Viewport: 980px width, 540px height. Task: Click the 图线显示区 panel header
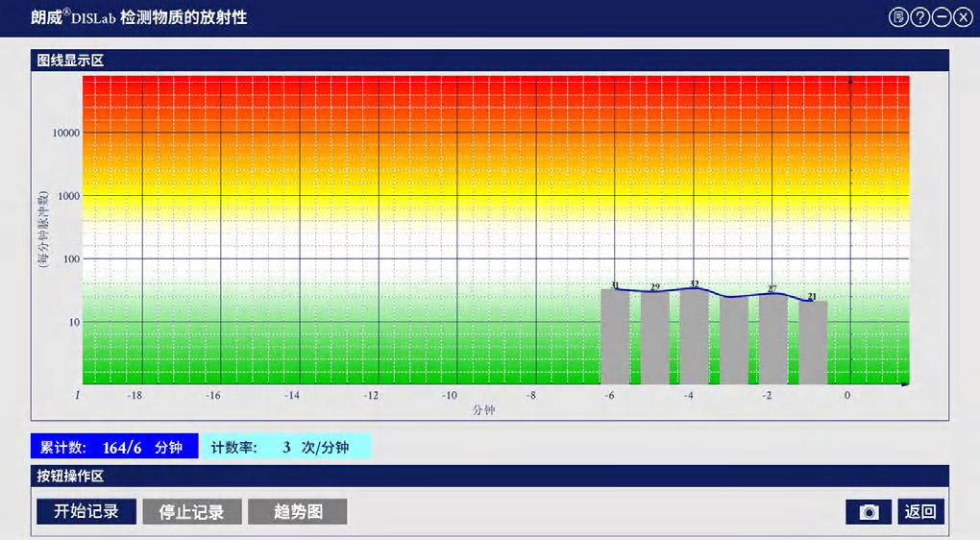70,61
